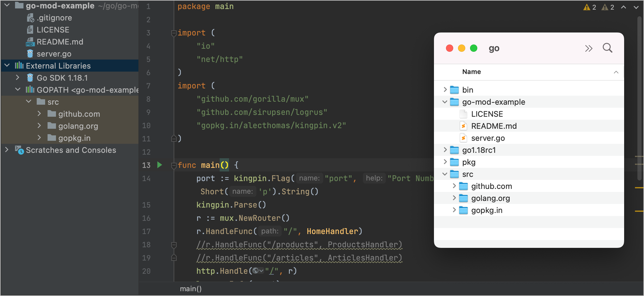Click the Go mascot icon beside server.go

click(30, 54)
